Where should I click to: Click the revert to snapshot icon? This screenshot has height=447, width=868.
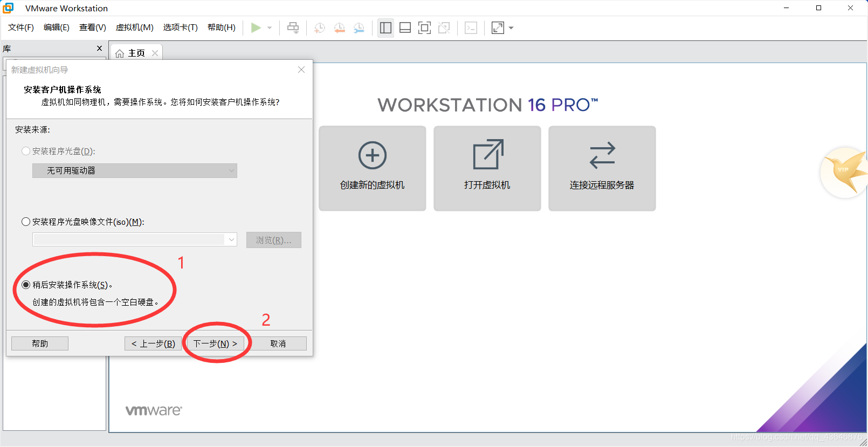pos(340,28)
